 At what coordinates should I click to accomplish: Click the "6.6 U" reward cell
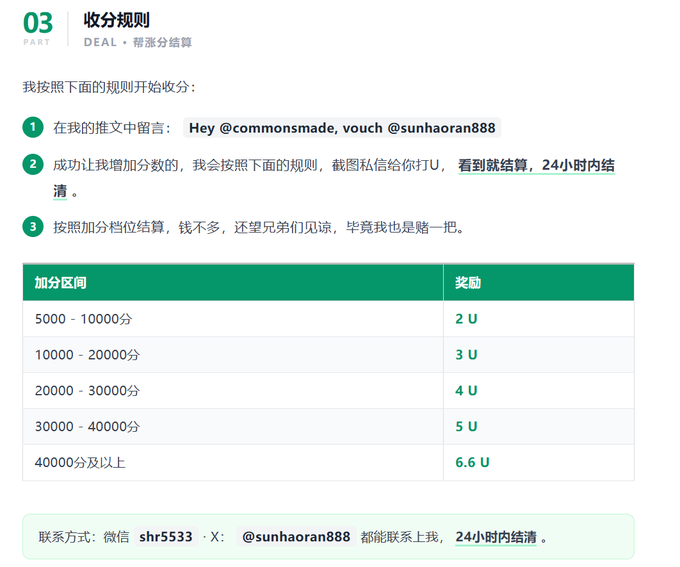tap(539, 462)
